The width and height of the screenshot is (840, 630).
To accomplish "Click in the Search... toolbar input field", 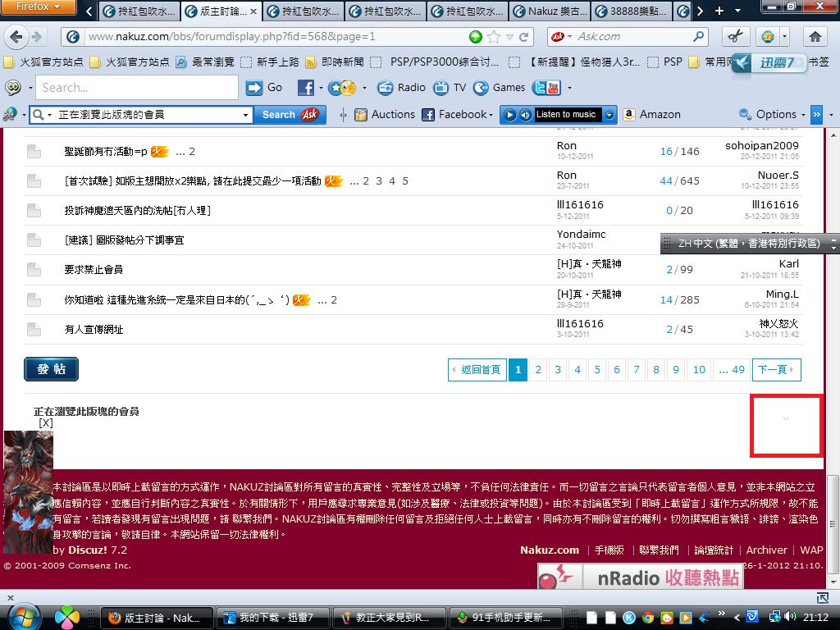I will click(x=137, y=87).
